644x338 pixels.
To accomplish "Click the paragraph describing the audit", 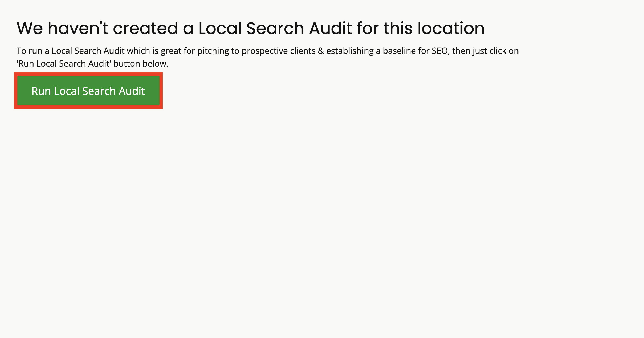I will point(266,56).
